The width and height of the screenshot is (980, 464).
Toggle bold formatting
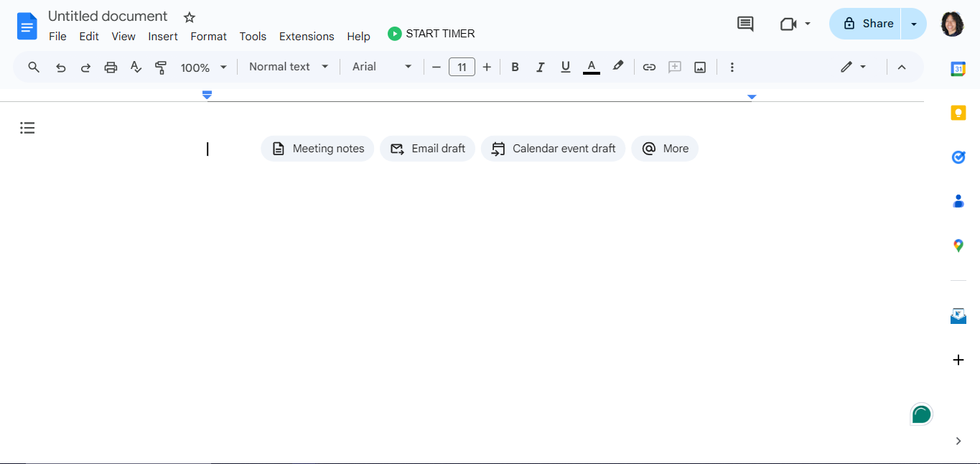(x=515, y=68)
